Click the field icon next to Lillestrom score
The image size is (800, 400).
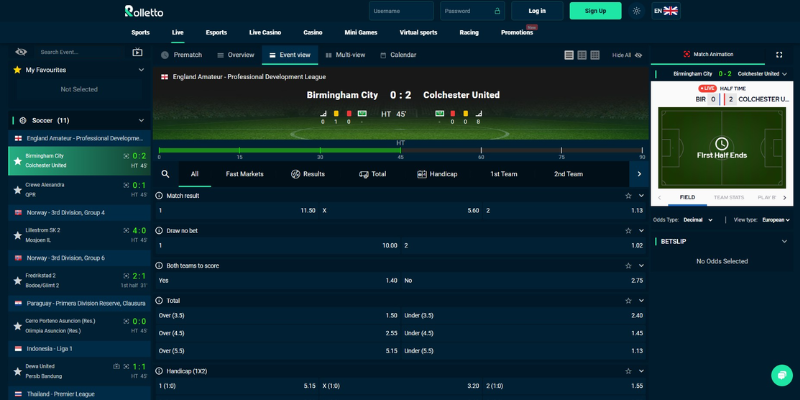pyautogui.click(x=126, y=231)
